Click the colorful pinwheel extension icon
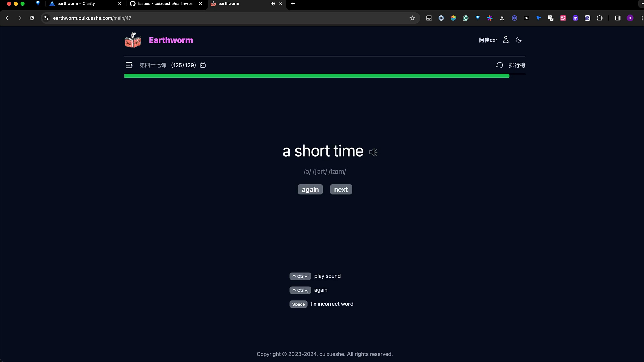 pyautogui.click(x=490, y=18)
